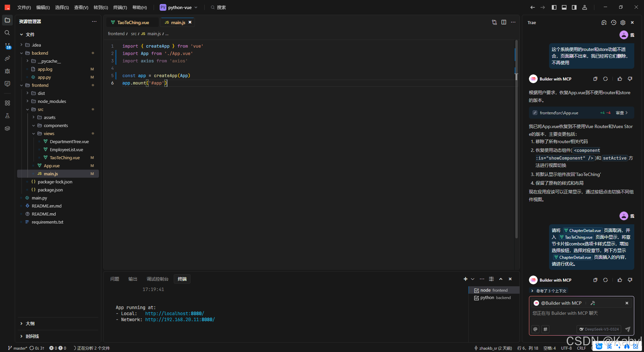Split the editor to the right

point(504,22)
